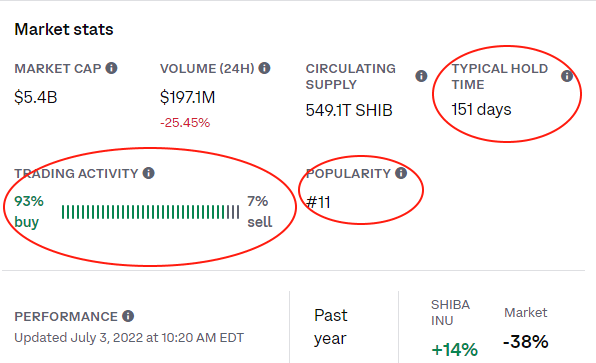Click the -25.45% volume change
Image resolution: width=596 pixels, height=363 pixels.
coord(185,123)
